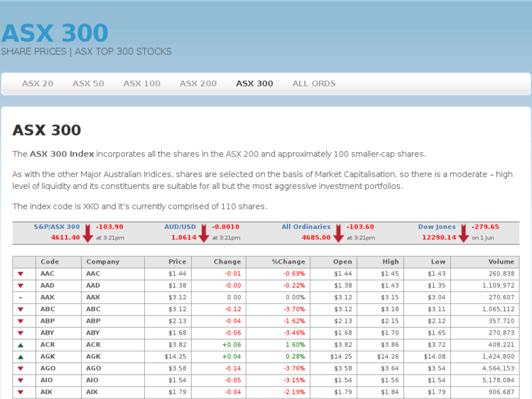Screen dimensions: 532x399
Task: Click the red down arrow beside S&P/ASX 300
Action: point(88,234)
